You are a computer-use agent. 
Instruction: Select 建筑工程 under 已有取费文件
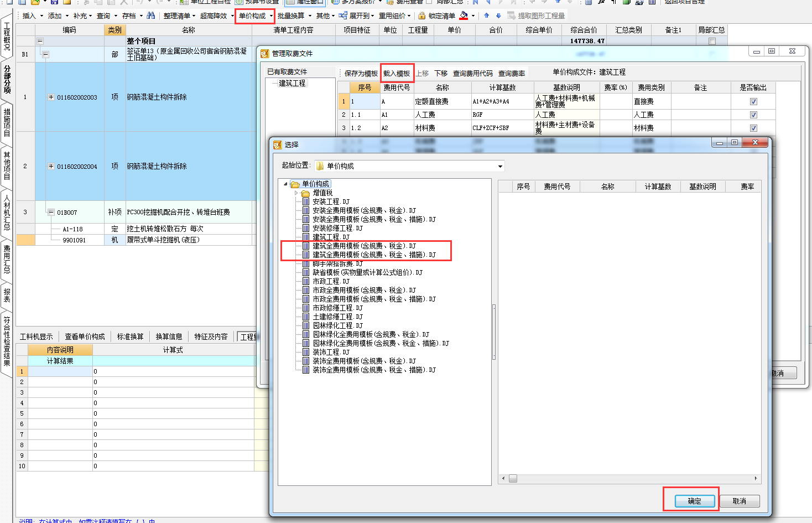(x=292, y=83)
